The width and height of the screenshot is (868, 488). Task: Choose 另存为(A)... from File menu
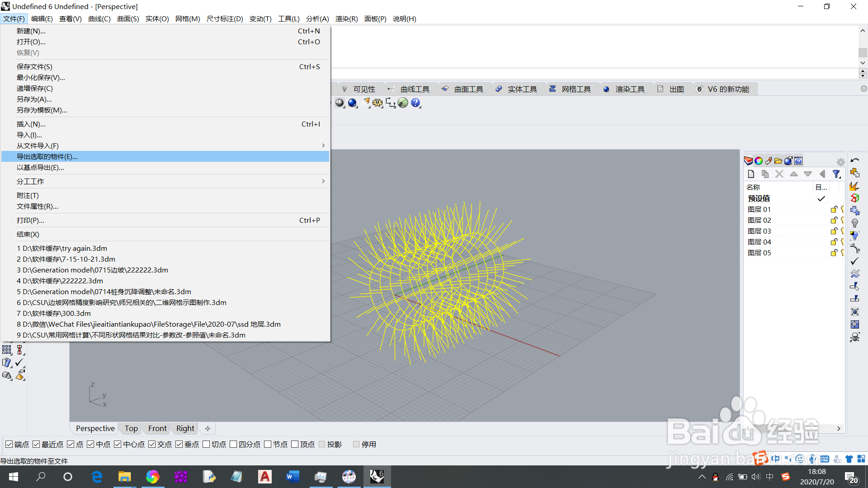(165, 99)
